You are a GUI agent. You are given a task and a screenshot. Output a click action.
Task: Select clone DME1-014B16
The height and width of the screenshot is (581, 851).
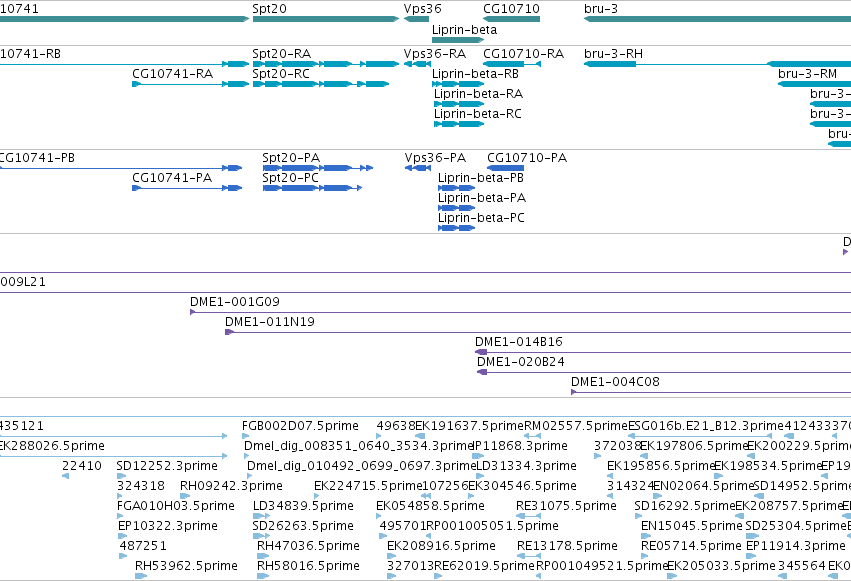click(663, 353)
